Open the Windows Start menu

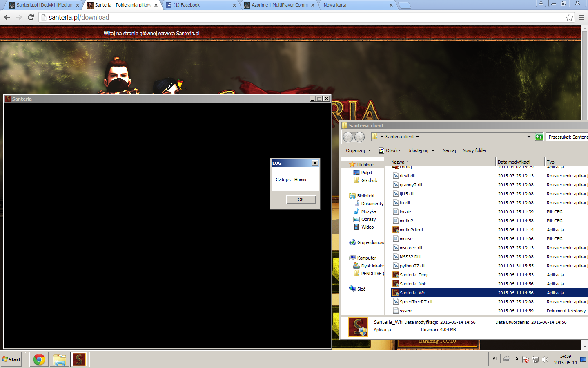tap(11, 359)
